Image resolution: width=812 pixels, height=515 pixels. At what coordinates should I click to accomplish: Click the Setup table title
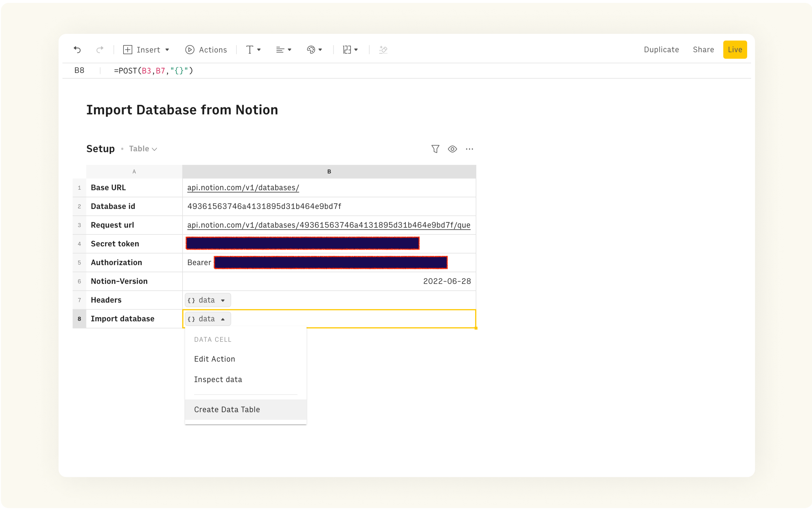point(101,149)
